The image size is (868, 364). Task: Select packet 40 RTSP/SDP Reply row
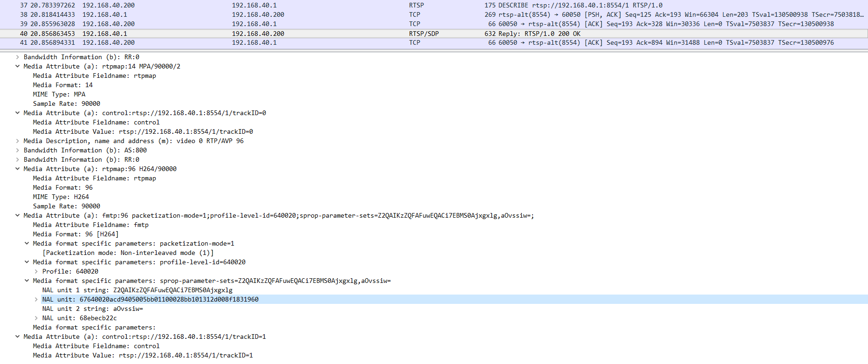pos(434,34)
